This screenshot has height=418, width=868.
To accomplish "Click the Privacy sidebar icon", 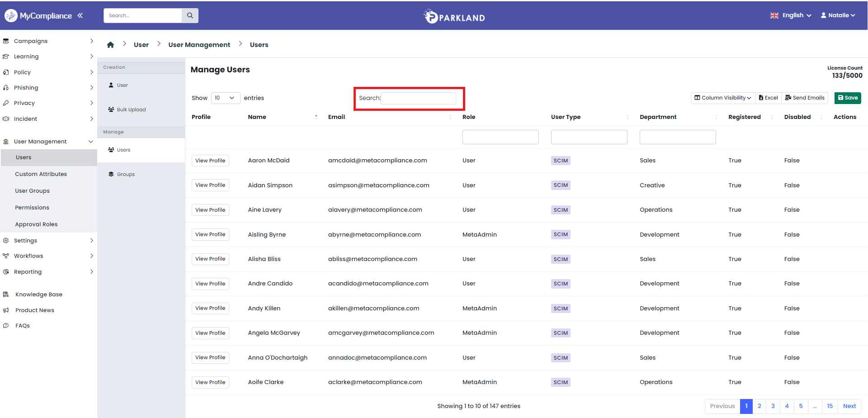I will tap(6, 103).
